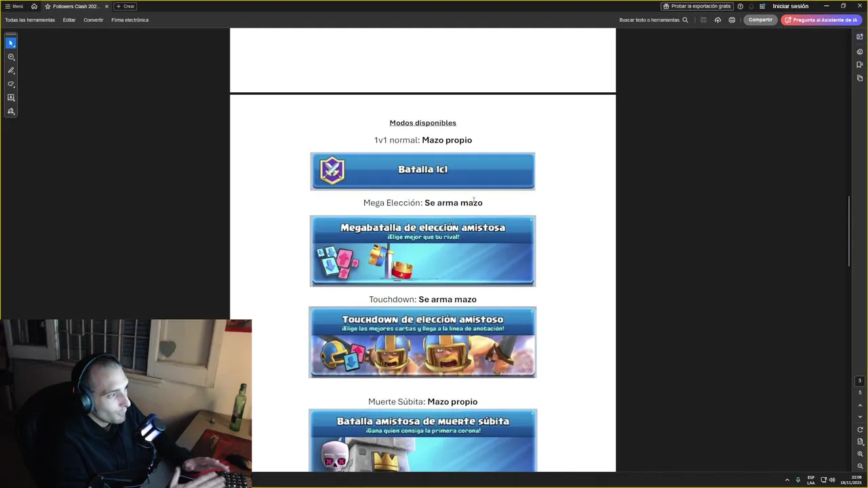Image resolution: width=868 pixels, height=488 pixels.
Task: Click the text 'Muerte Súbita: Mazo propio'
Action: 422,402
